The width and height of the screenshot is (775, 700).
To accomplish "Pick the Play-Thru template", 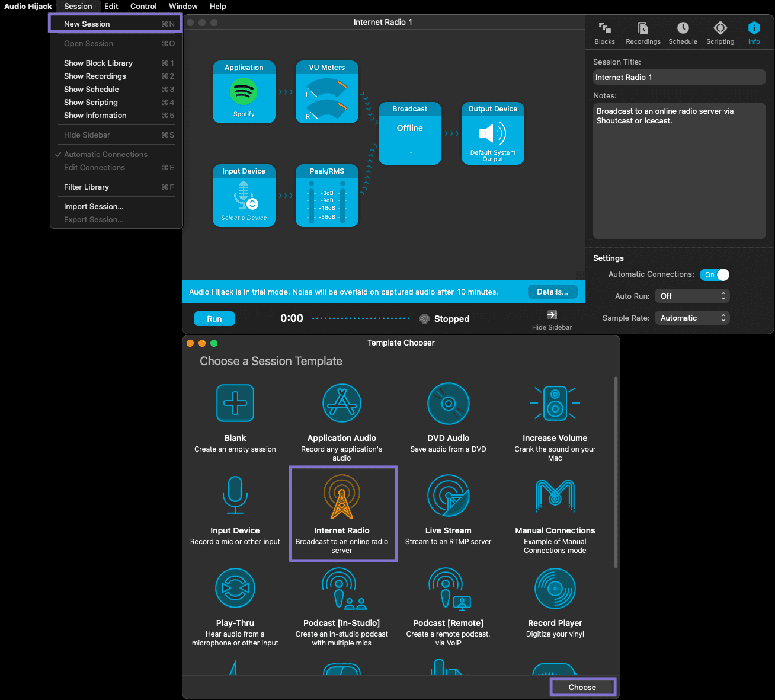I will pos(235,607).
